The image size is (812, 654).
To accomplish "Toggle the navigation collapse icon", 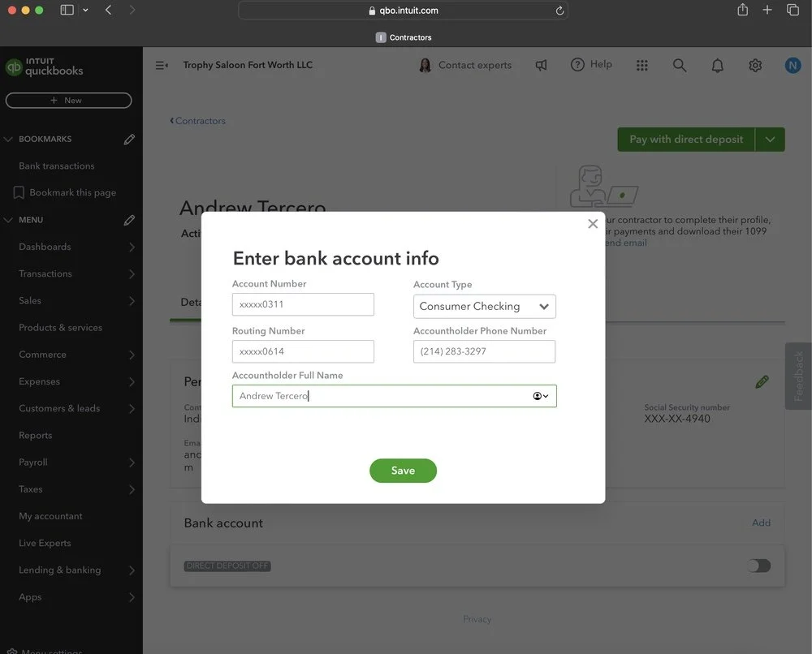I will (162, 65).
